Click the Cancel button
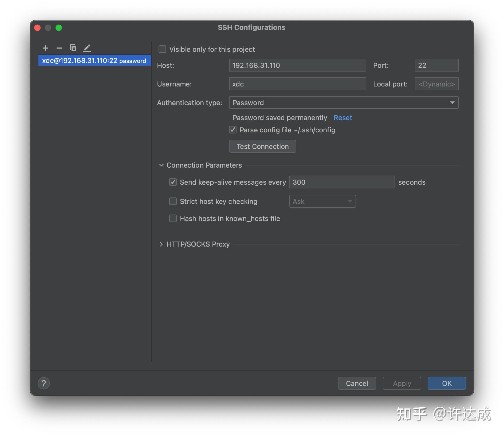Screen dimensions: 504x435 click(x=357, y=383)
